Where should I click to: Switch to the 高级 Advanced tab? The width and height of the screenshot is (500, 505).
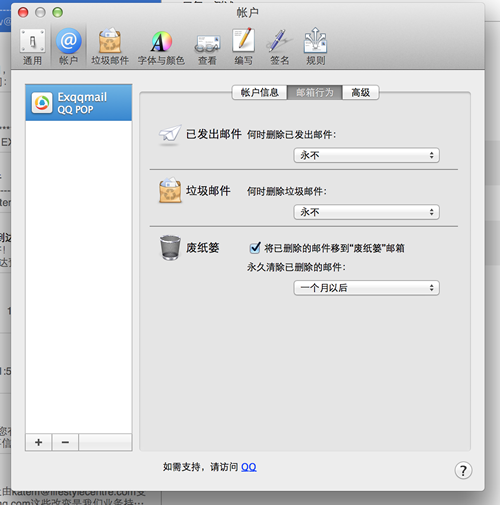361,92
